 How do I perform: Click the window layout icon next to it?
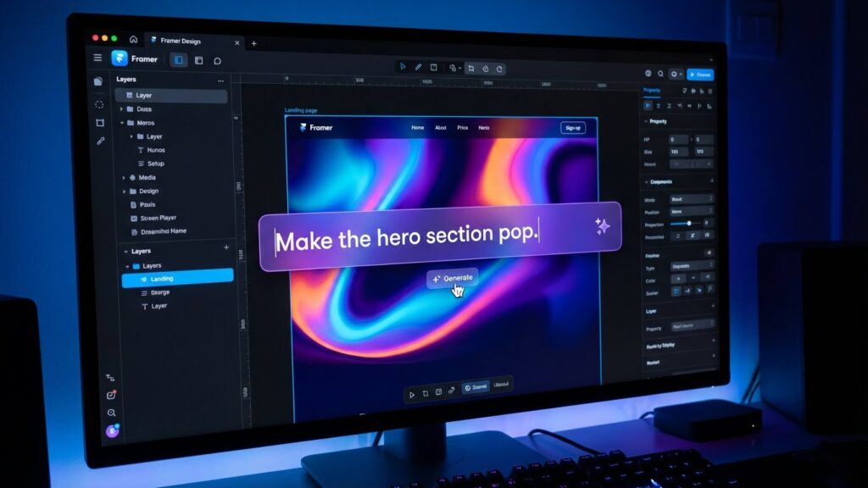[198, 60]
